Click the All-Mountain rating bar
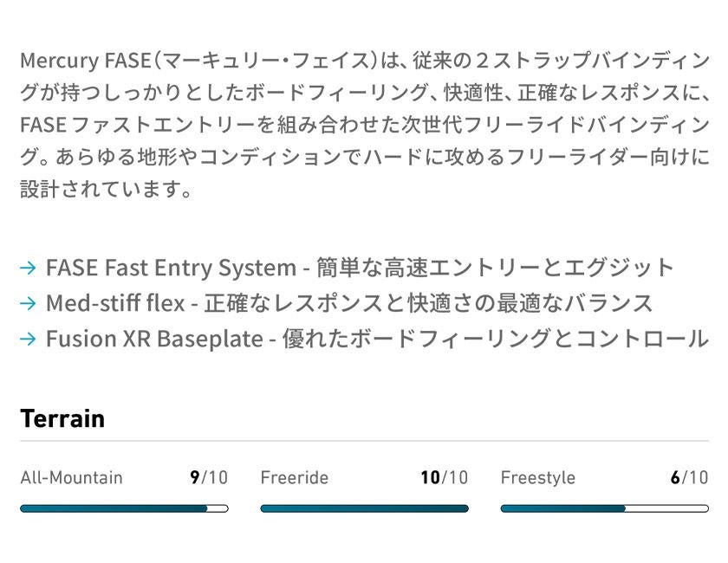The width and height of the screenshot is (728, 563). click(124, 508)
